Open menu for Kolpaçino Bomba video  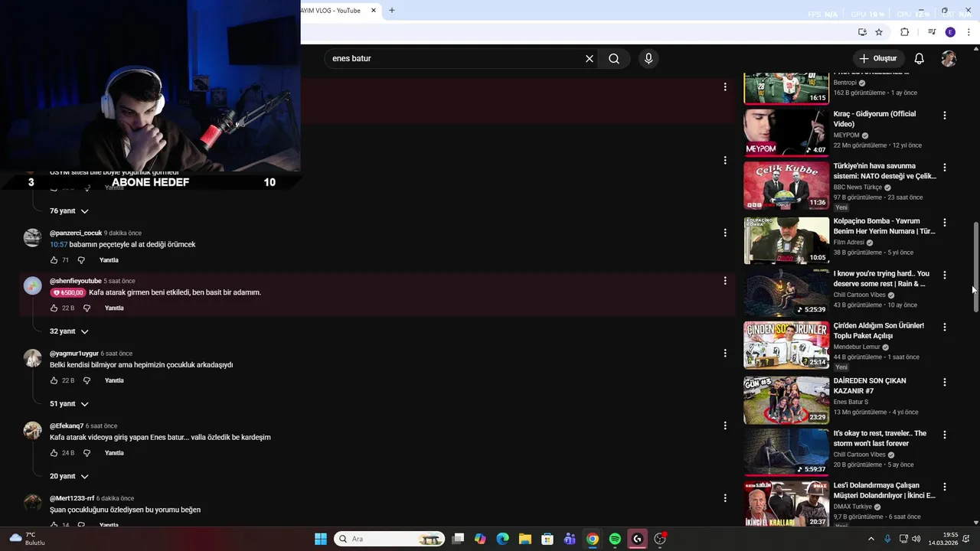(x=944, y=223)
